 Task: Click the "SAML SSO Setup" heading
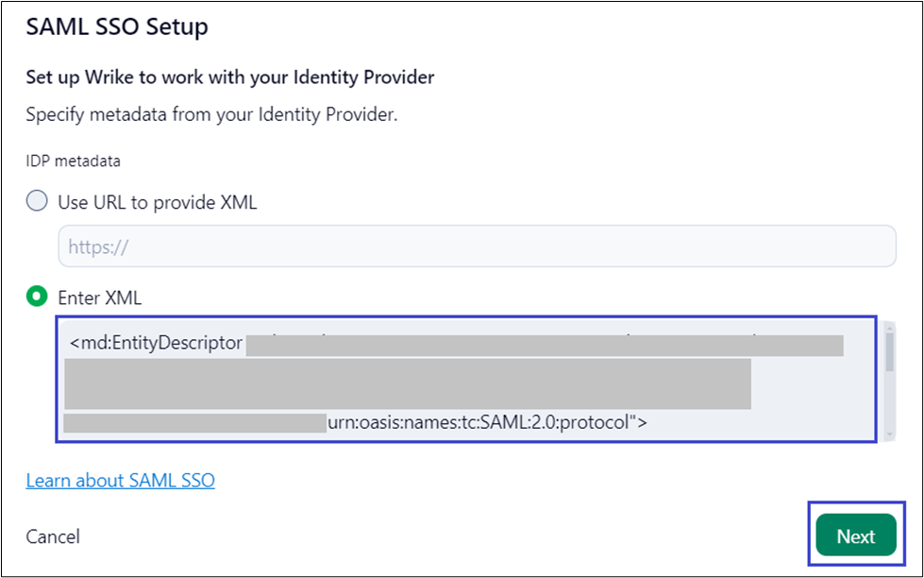[x=116, y=27]
